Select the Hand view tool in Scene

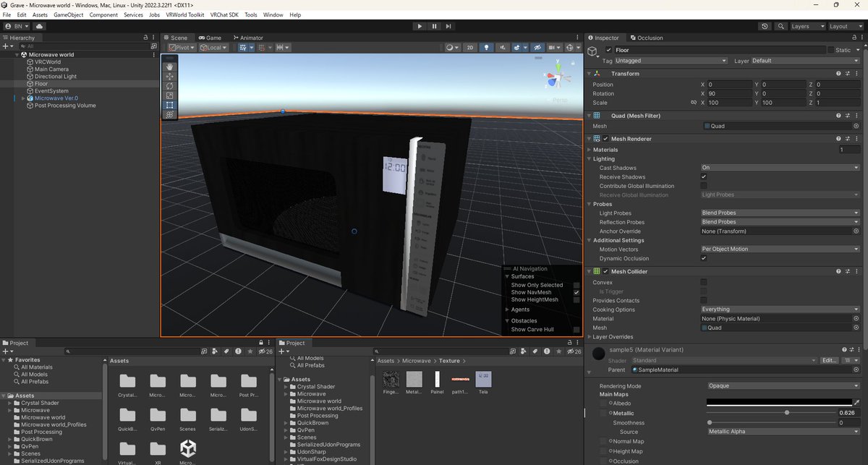[170, 67]
